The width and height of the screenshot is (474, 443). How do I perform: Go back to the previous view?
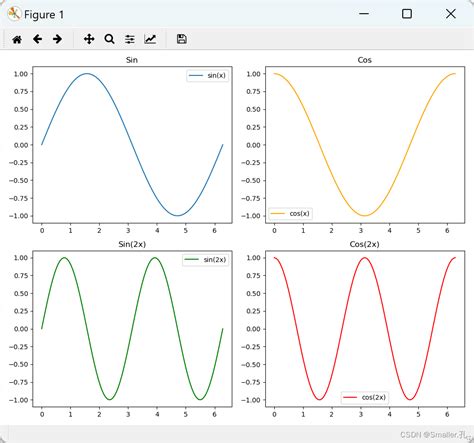coord(37,39)
